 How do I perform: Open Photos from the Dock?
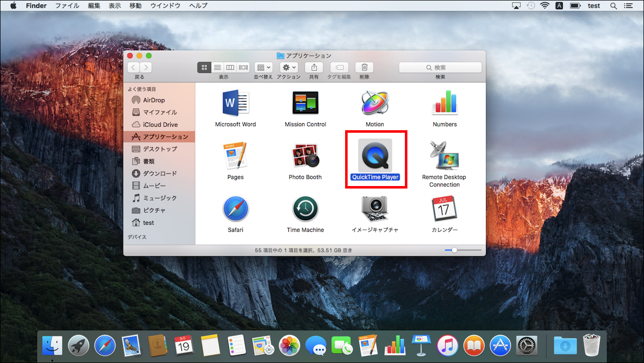(289, 345)
